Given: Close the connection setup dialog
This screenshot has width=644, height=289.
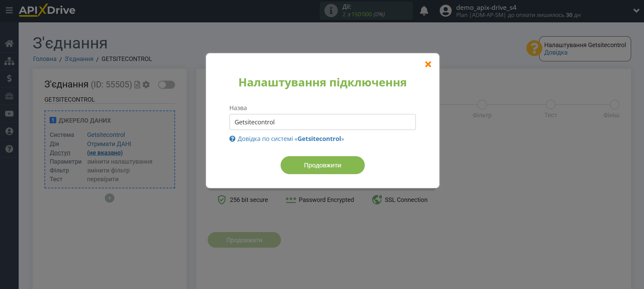Looking at the screenshot, I should (x=428, y=64).
